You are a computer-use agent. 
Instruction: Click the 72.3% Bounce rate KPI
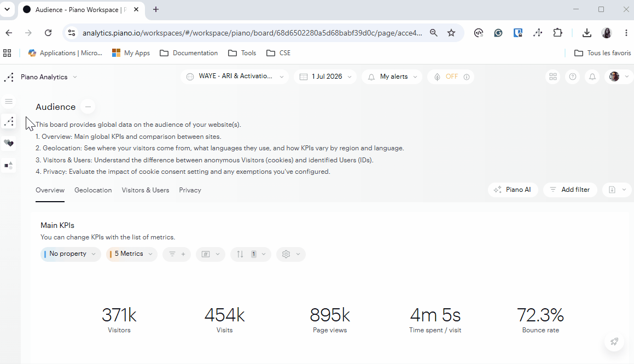pyautogui.click(x=540, y=320)
